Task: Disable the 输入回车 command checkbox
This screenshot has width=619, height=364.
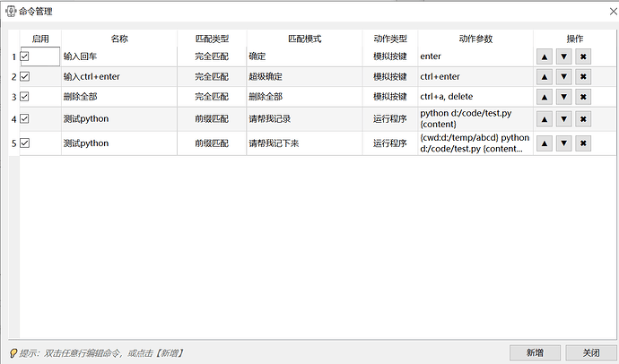Action: 24,56
